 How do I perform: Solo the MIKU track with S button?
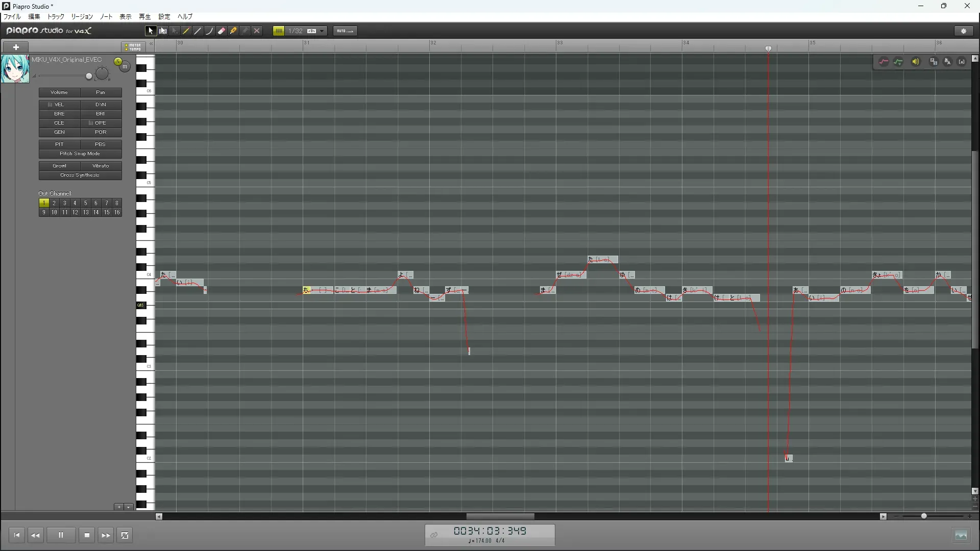click(118, 62)
